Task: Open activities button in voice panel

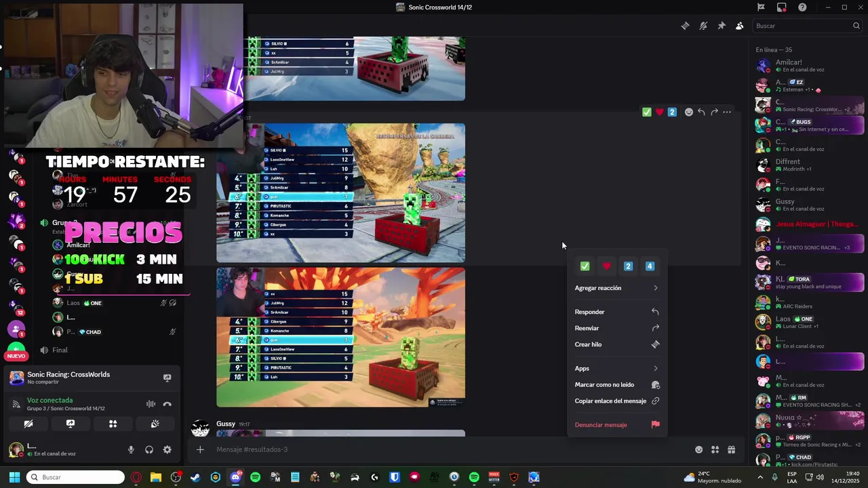Action: tap(113, 424)
